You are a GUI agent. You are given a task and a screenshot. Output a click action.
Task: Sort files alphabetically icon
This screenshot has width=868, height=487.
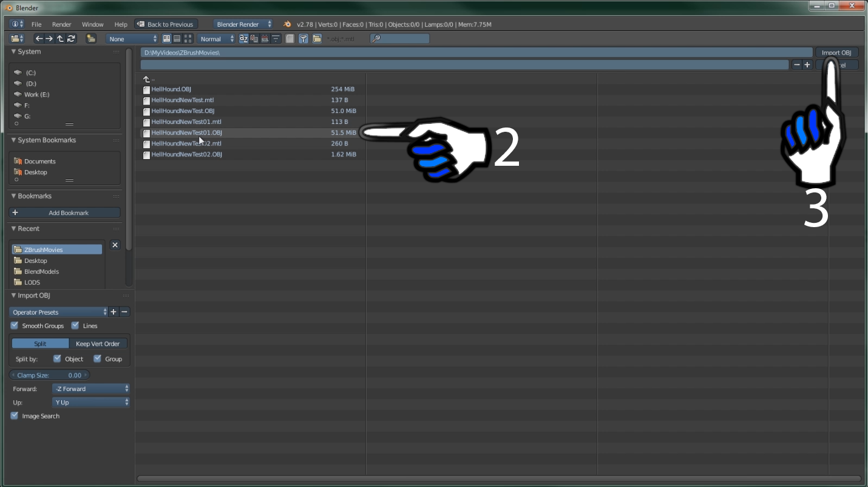click(243, 39)
